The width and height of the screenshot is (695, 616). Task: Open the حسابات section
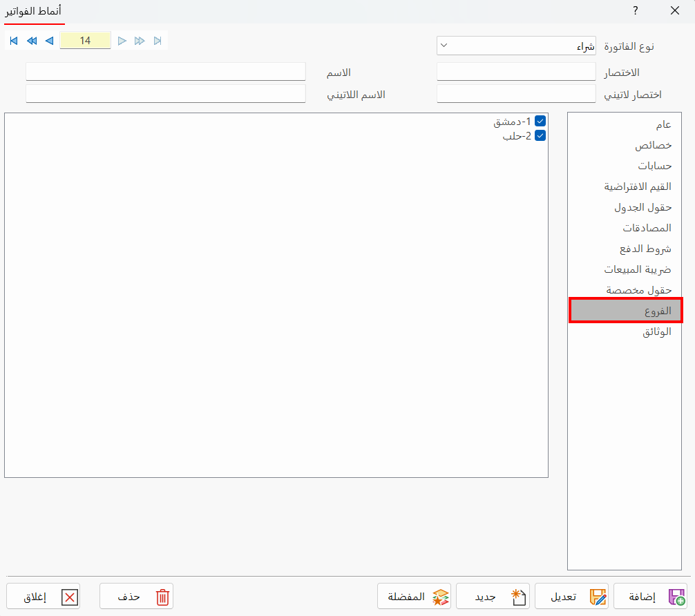pyautogui.click(x=625, y=166)
